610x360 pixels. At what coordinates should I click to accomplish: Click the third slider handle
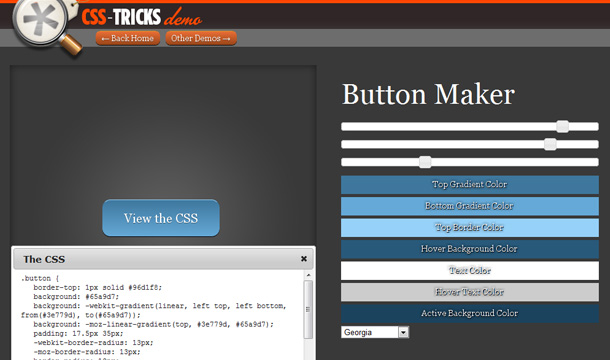(425, 162)
